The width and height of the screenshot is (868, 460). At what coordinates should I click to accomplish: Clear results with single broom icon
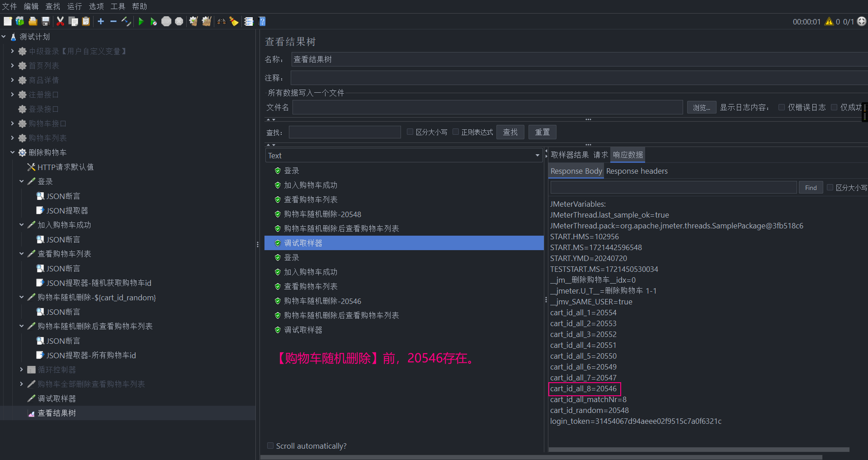(193, 21)
